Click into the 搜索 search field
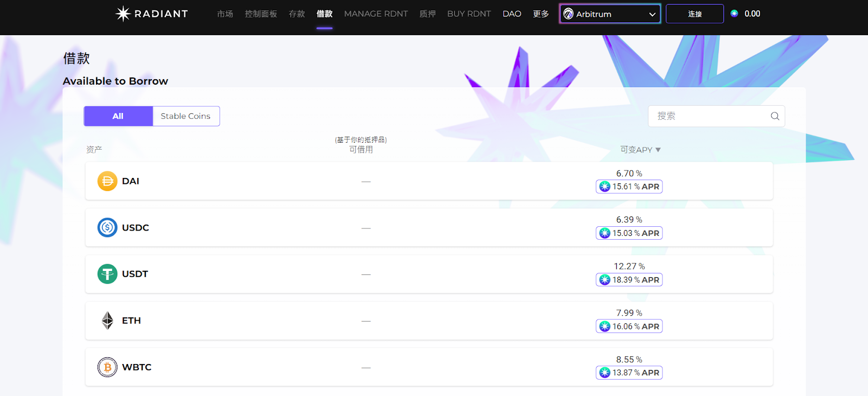The width and height of the screenshot is (868, 396). tap(717, 116)
